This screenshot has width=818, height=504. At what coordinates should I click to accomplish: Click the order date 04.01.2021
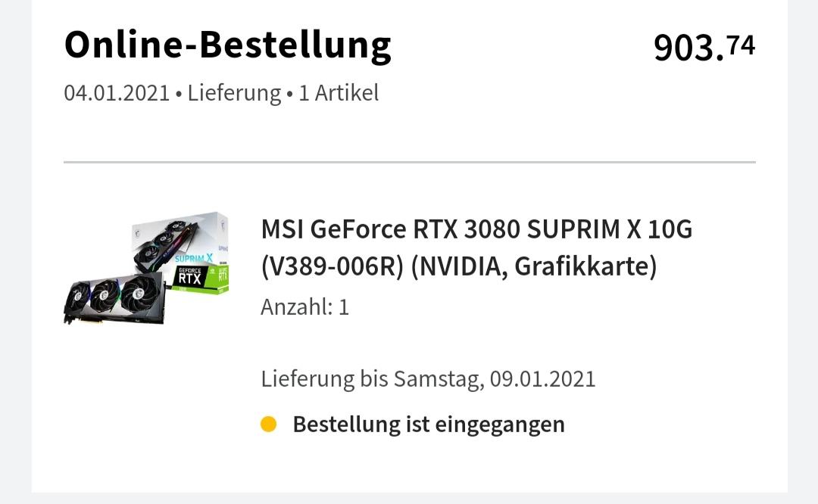point(117,93)
